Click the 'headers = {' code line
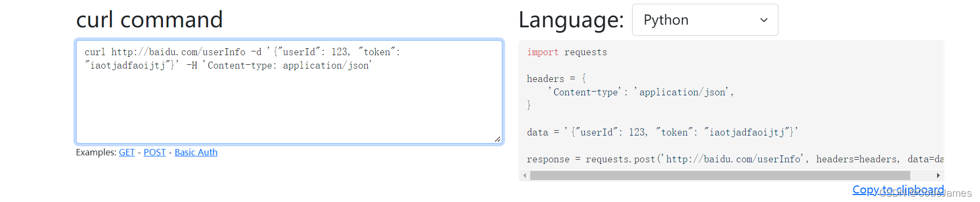Viewport: 980px width, 202px height. (x=556, y=79)
